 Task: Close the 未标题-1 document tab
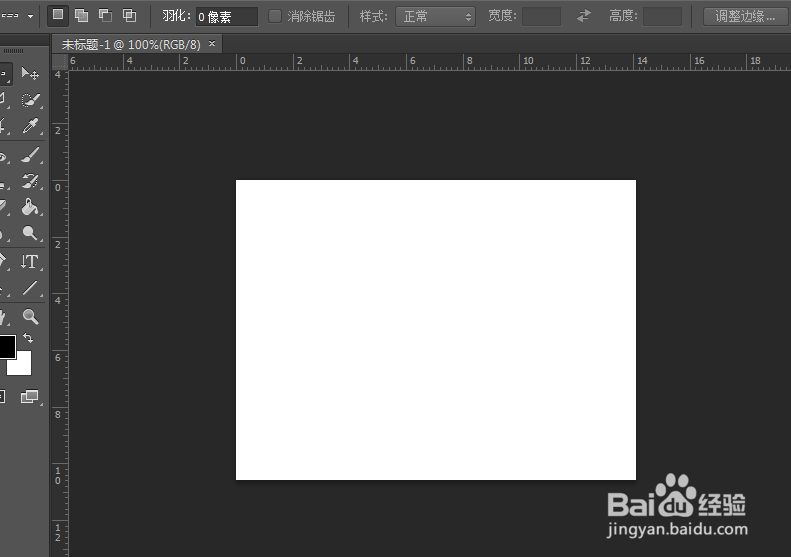212,44
